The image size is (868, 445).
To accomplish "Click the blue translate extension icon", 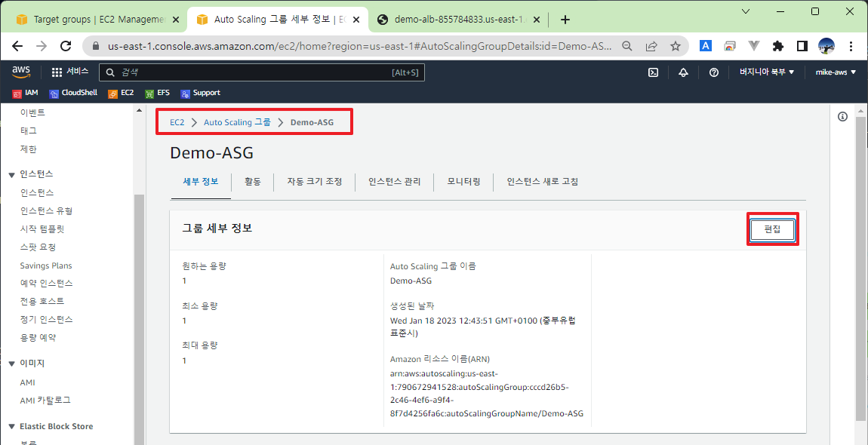I will [705, 46].
